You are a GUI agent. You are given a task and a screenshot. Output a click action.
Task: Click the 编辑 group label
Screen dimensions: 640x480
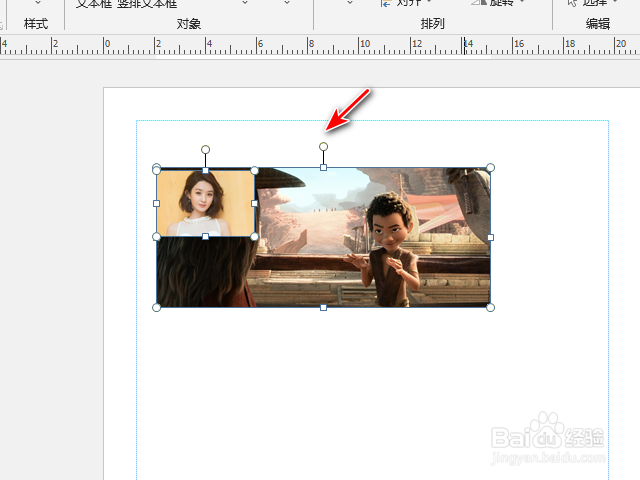[598, 24]
